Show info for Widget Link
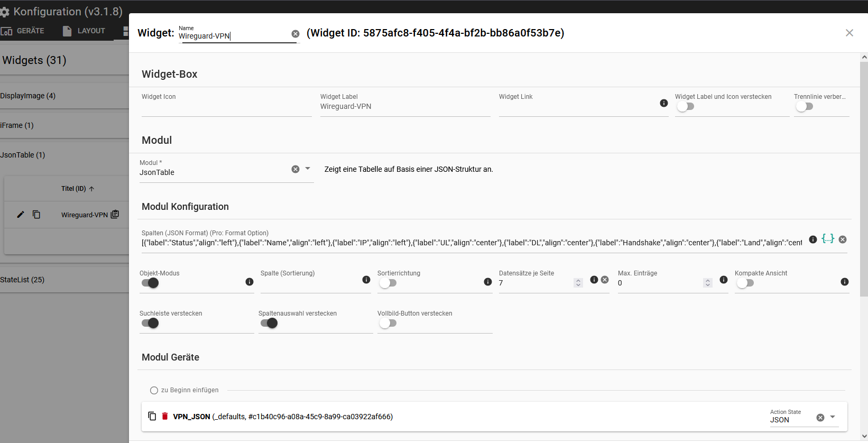This screenshot has height=443, width=868. 664,103
